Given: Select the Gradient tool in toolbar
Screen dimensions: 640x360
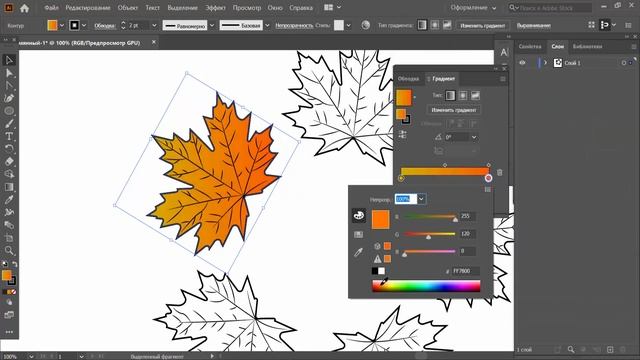Looking at the screenshot, I should click(x=9, y=187).
